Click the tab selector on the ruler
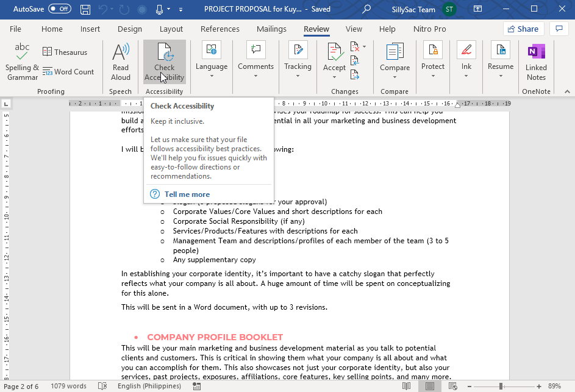 [x=6, y=104]
